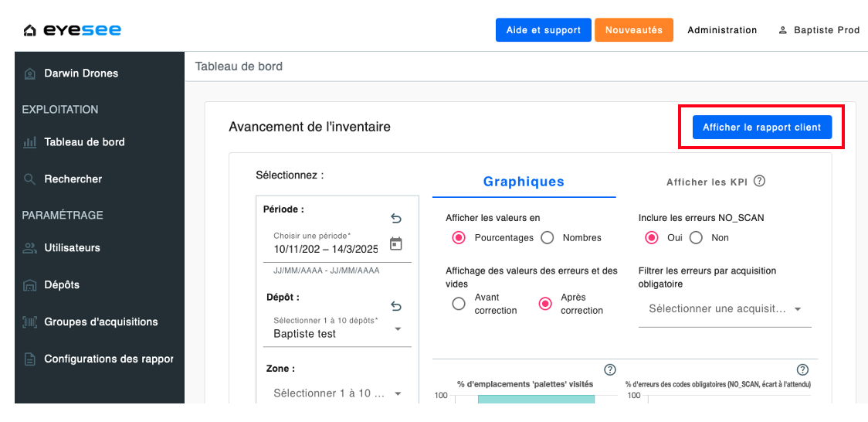Open the Administration link
This screenshot has width=868, height=422.
tap(722, 30)
